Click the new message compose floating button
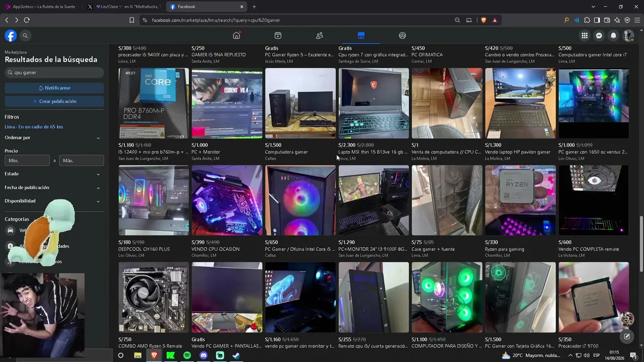 point(627,337)
